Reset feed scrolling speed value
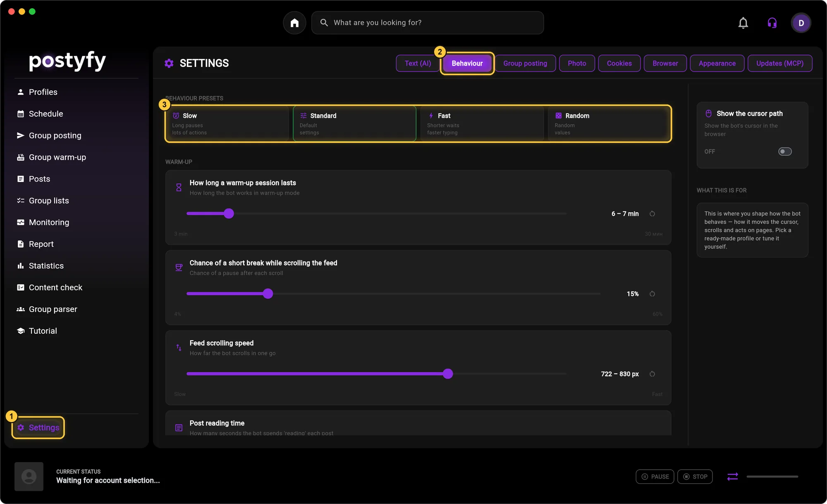Image resolution: width=827 pixels, height=504 pixels. pos(652,374)
